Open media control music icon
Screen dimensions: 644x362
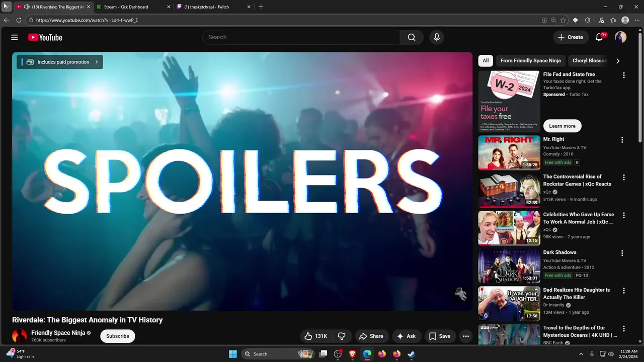(x=601, y=20)
